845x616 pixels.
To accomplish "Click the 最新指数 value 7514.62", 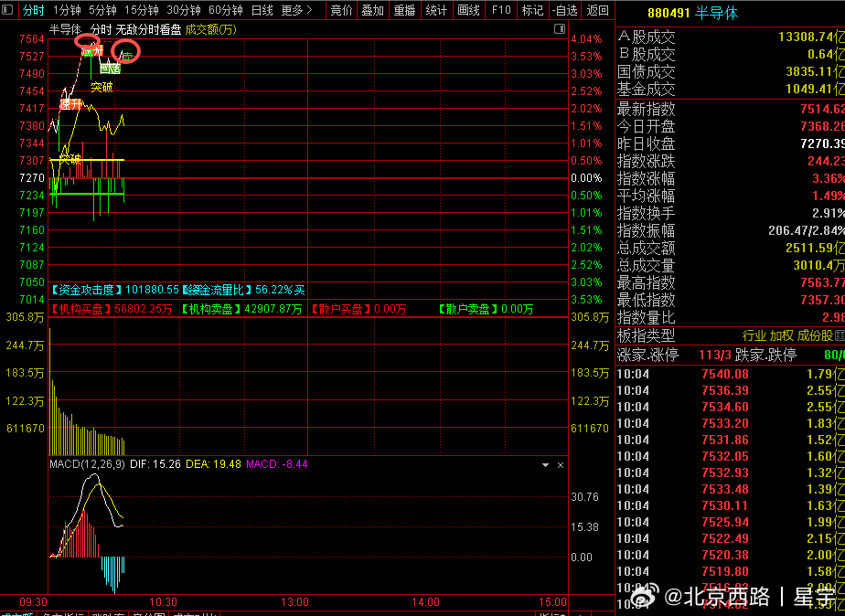I will pyautogui.click(x=822, y=110).
